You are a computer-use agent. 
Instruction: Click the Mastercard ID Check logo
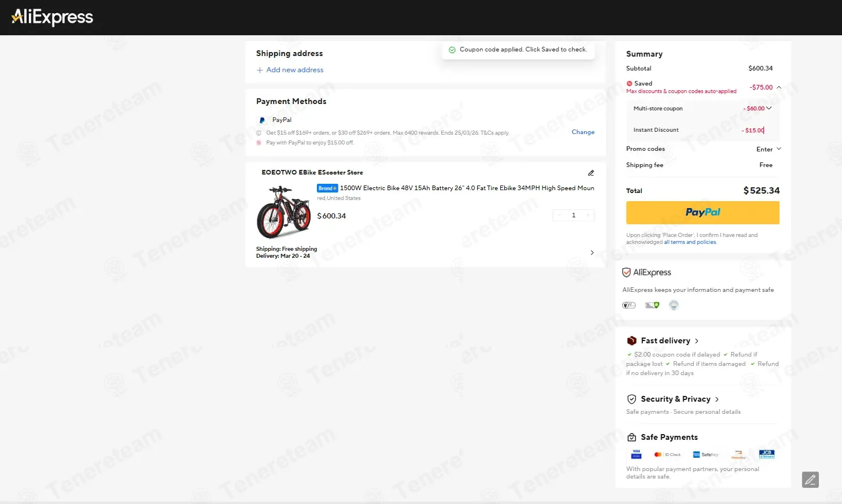pos(667,455)
